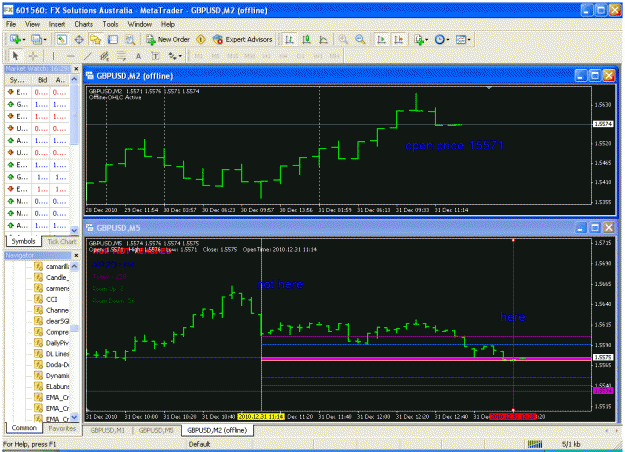Click the Default profile in status bar
The width and height of the screenshot is (625, 452).
pyautogui.click(x=199, y=444)
